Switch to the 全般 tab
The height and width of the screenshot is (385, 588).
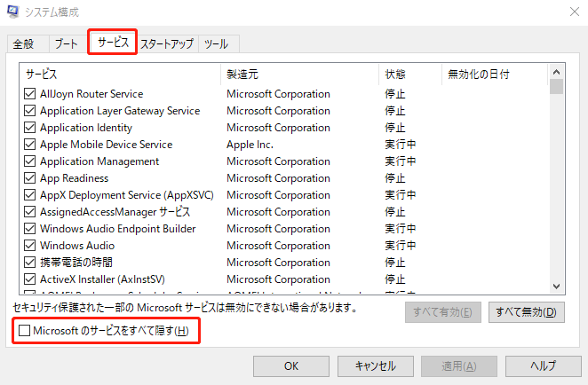pos(24,43)
